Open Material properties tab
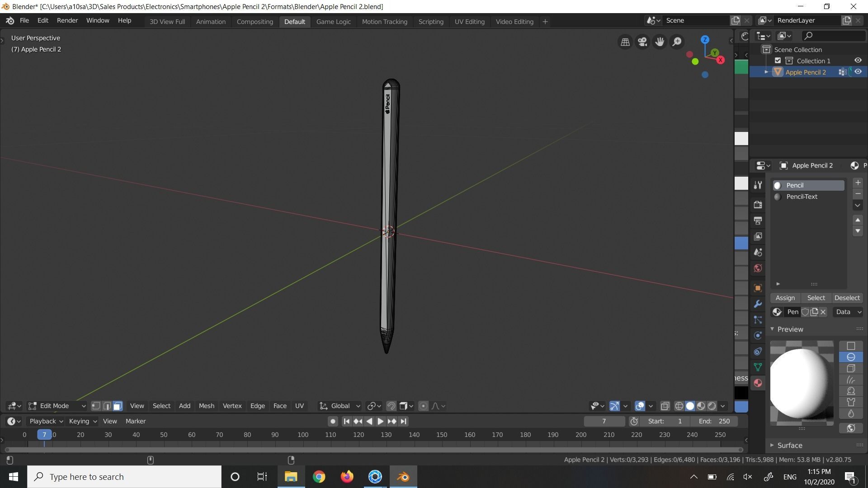 758,383
